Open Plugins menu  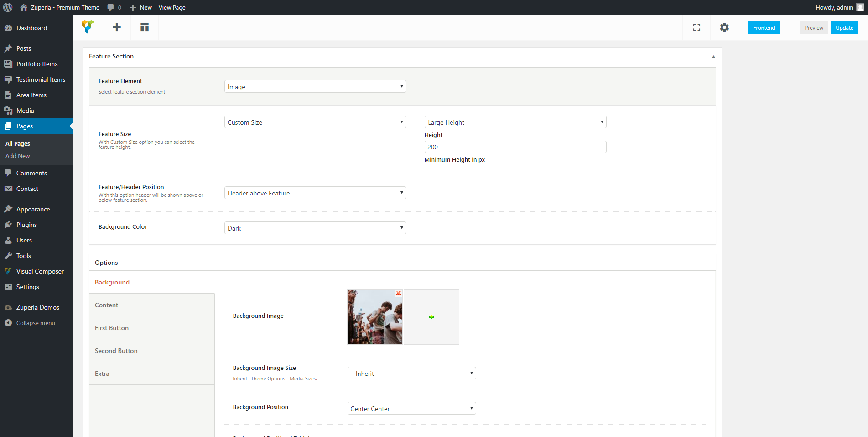click(x=36, y=225)
